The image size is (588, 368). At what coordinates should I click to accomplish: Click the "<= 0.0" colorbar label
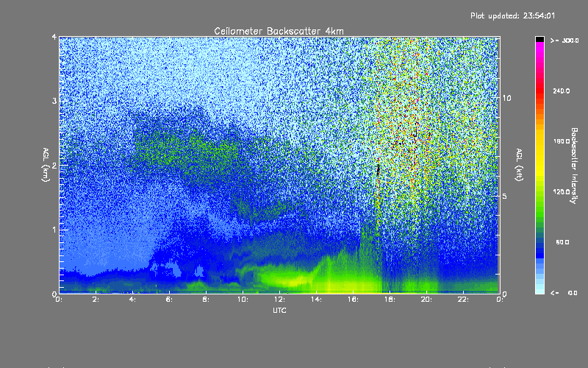(564, 292)
